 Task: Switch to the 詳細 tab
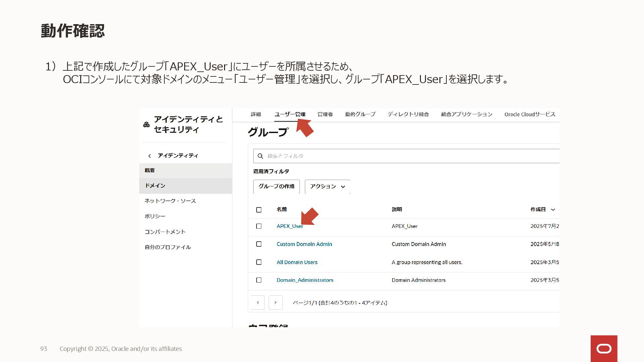(x=256, y=114)
